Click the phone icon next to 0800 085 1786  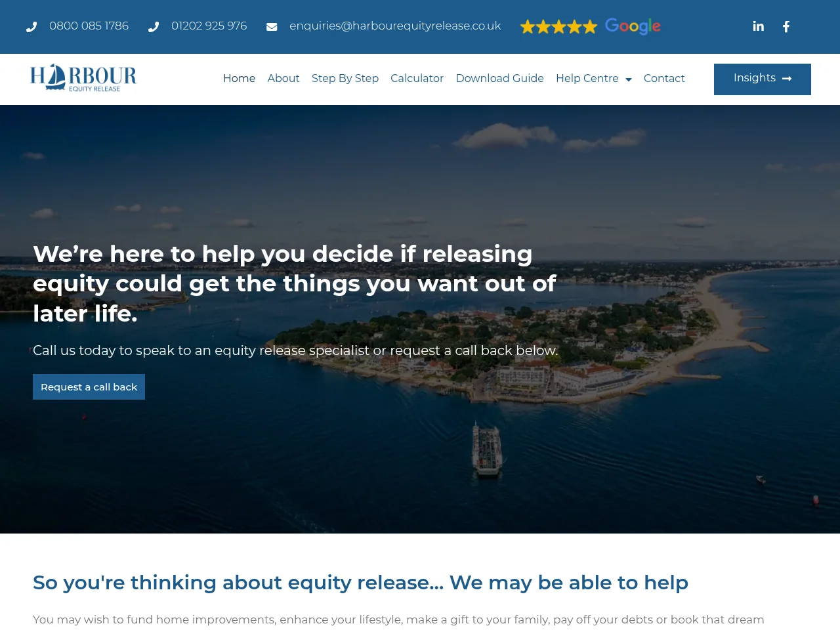32,26
